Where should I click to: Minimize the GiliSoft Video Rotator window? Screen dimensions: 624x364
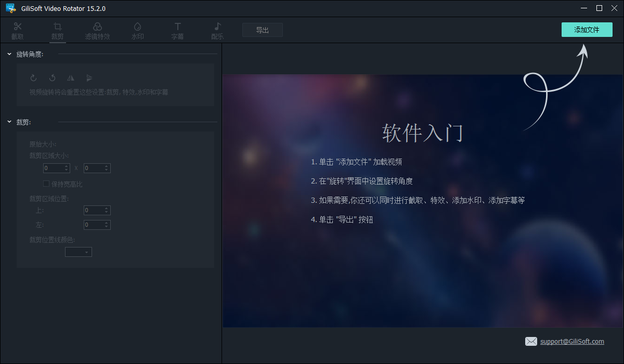coord(584,8)
